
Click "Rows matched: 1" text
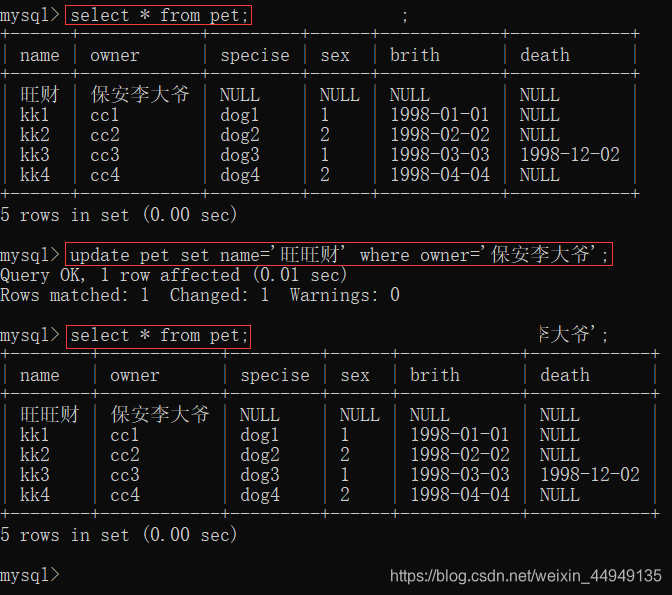coord(75,295)
